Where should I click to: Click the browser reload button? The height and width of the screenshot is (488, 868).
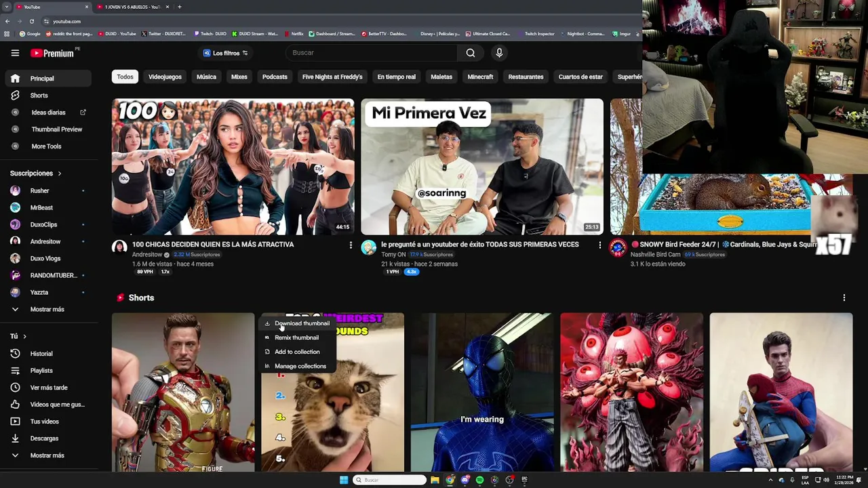pos(31,21)
